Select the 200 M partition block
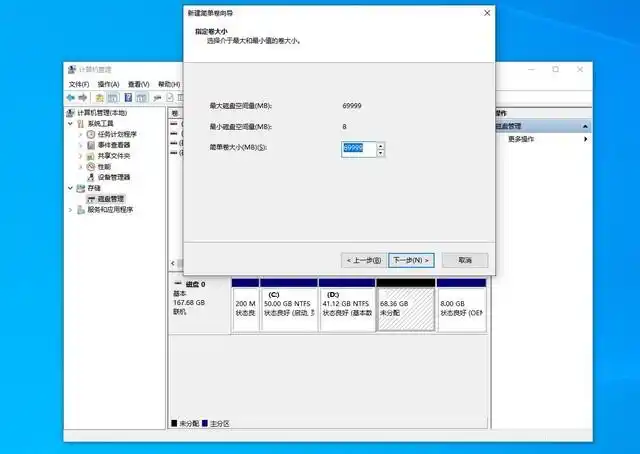The width and height of the screenshot is (640, 454). click(x=245, y=305)
